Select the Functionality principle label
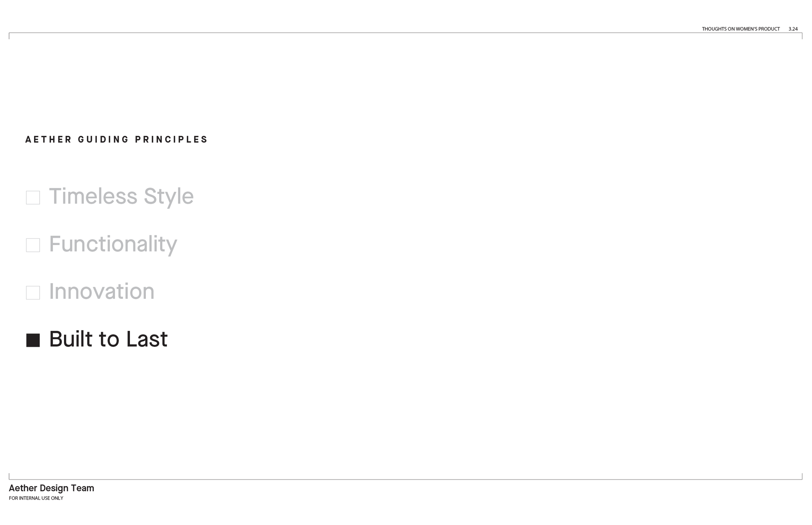This screenshot has height=525, width=812. click(x=113, y=244)
